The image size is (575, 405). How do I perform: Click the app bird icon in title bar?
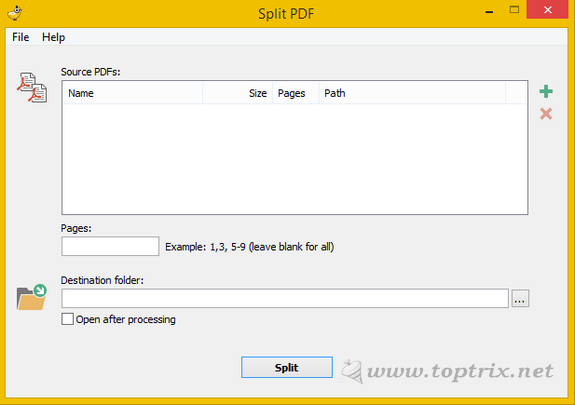(15, 13)
